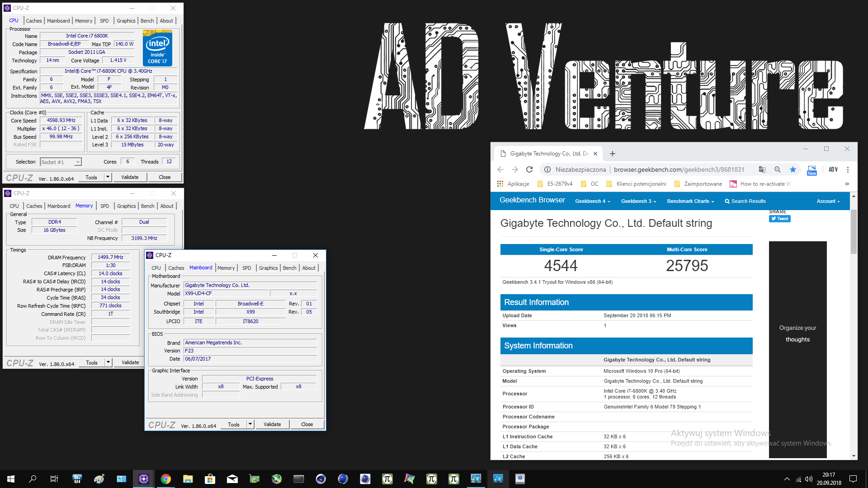Show hidden bookmarks with the chevron
The image size is (868, 488).
point(847,184)
